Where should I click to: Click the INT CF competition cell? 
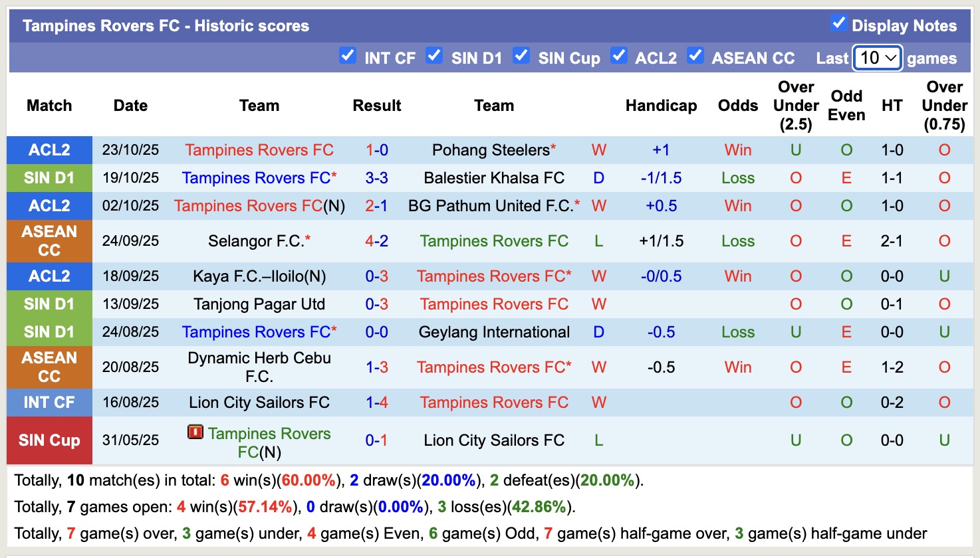(49, 403)
